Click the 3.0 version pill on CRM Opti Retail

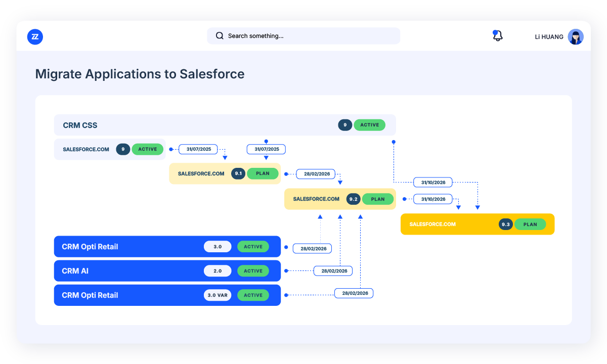[x=218, y=247]
